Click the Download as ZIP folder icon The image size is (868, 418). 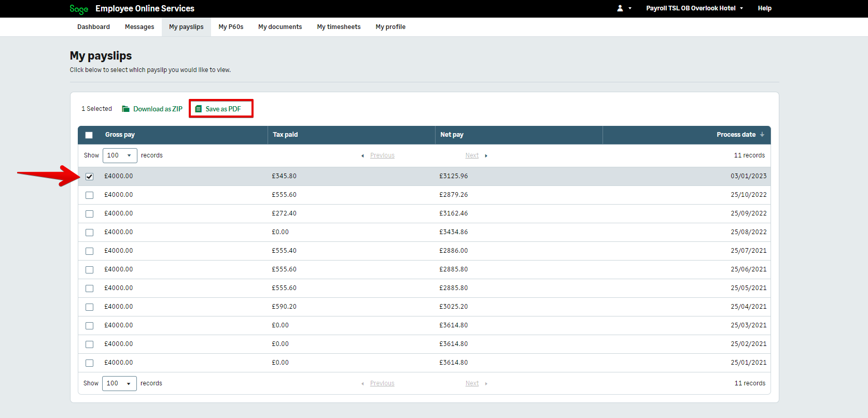(125, 109)
